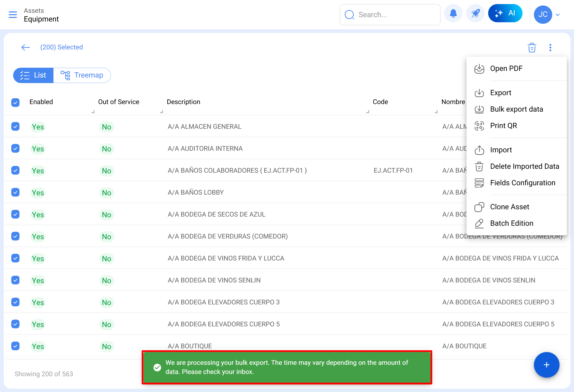574x392 pixels.
Task: Select the List view tab
Action: pos(33,75)
